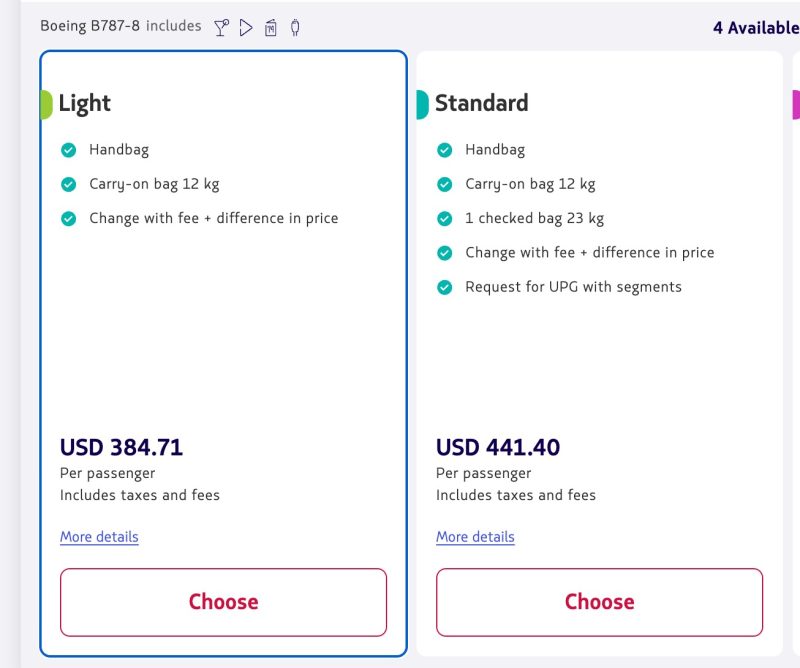Click the seat pitch amenity icon
Image resolution: width=800 pixels, height=668 pixels.
point(271,27)
